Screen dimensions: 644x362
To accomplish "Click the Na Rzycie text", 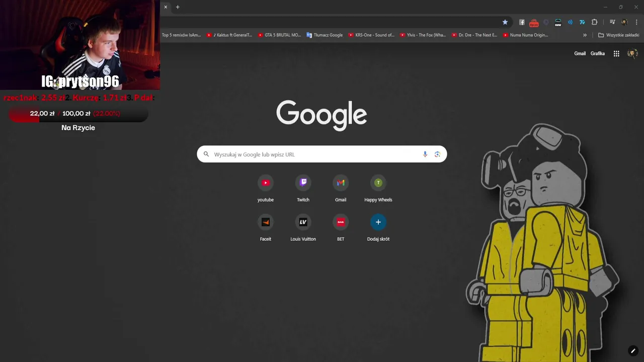I will tap(78, 128).
